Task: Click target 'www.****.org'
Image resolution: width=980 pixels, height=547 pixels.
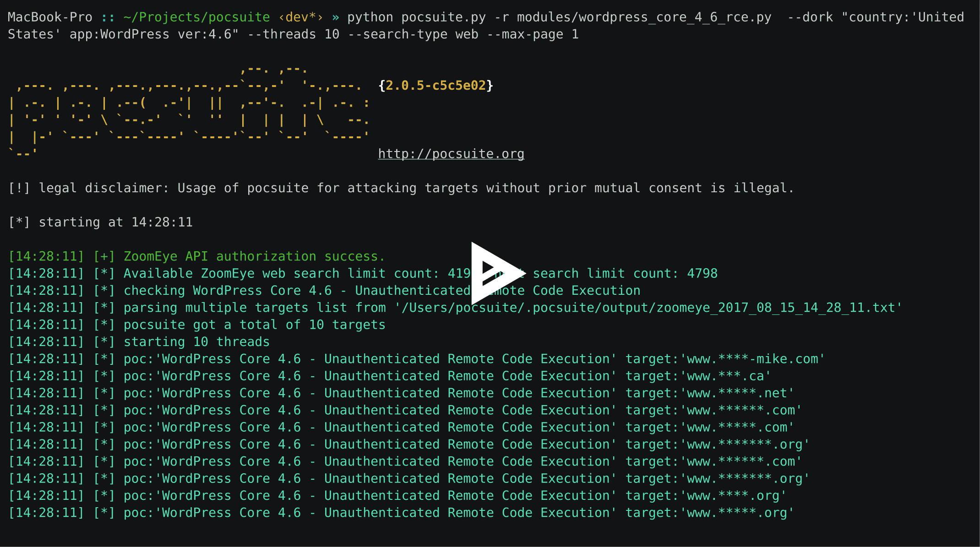Action: 734,496
